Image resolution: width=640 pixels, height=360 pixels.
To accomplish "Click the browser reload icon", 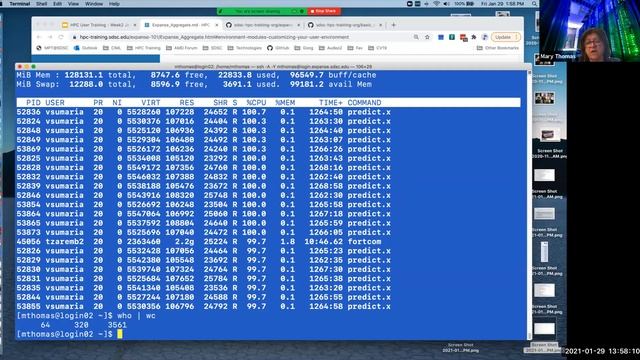I will tap(61, 37).
